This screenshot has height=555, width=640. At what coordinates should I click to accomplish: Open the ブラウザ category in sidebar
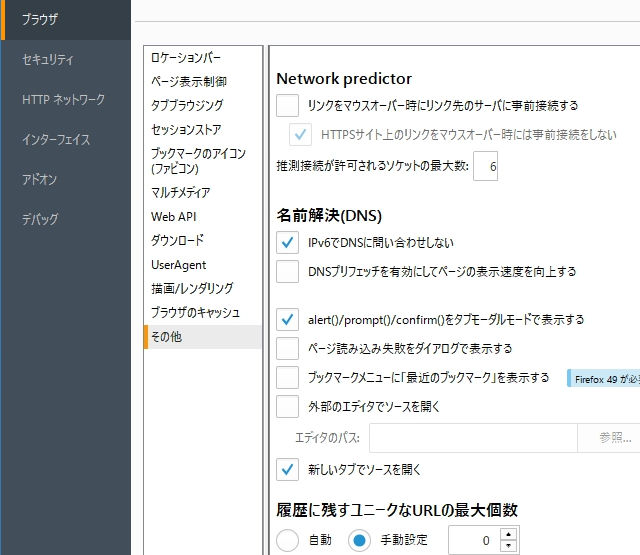[66, 19]
